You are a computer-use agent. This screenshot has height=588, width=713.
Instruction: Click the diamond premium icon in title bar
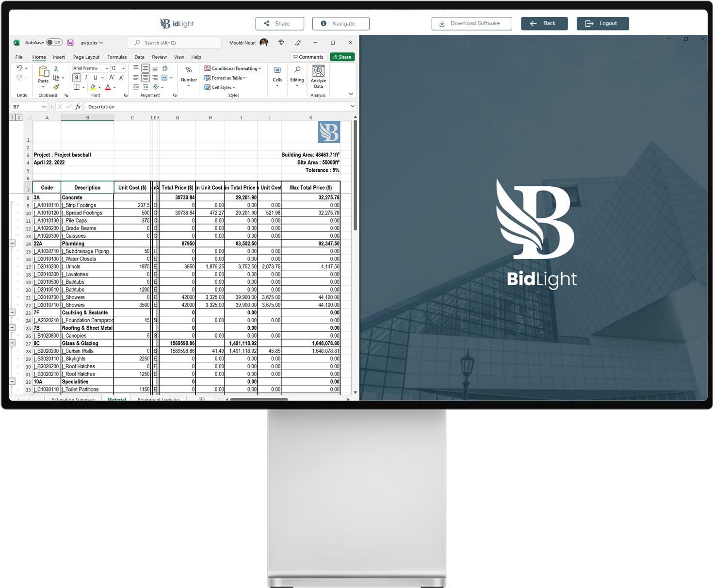pyautogui.click(x=281, y=43)
